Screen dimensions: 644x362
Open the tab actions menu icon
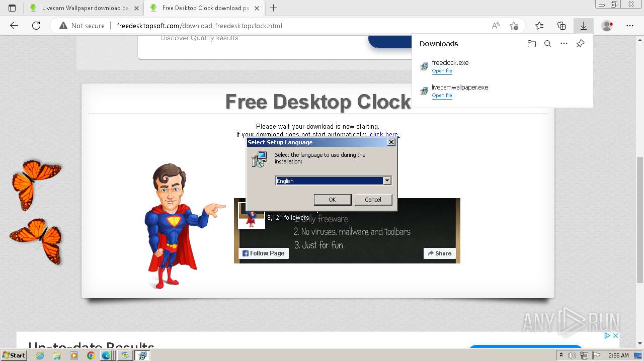pos(12,8)
